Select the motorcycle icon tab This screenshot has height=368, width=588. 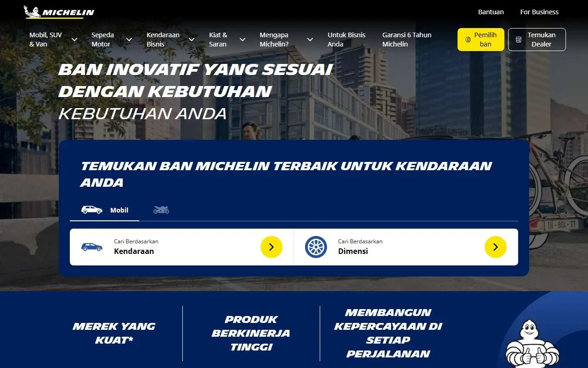point(161,210)
